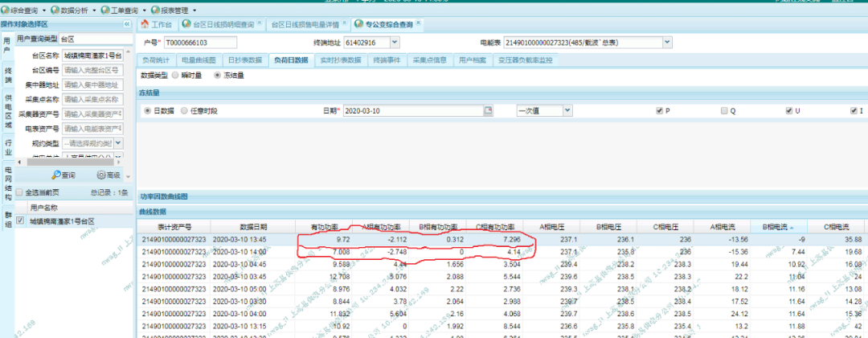
Task: Click globe icon on 专公变综合查询 tab
Action: [359, 24]
